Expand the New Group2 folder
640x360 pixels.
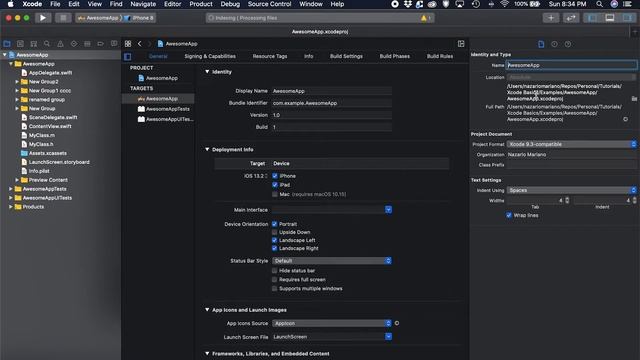click(x=17, y=82)
